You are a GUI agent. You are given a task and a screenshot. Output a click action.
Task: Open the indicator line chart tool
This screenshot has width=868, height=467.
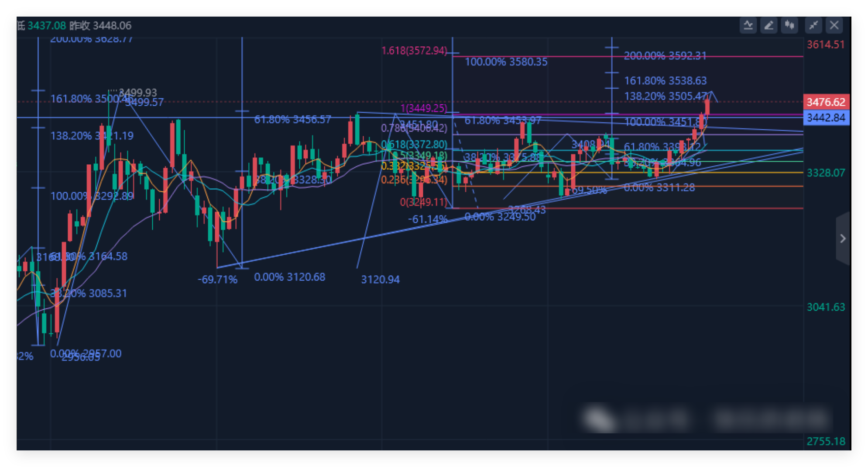[x=748, y=25]
